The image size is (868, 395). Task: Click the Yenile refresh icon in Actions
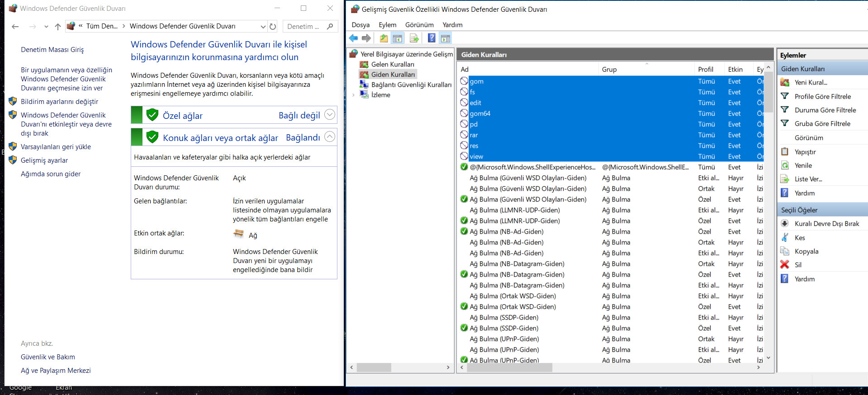[x=785, y=165]
